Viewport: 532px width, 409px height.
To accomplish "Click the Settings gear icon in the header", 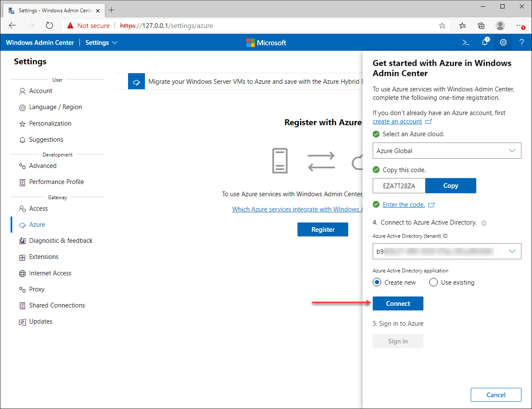I will [x=503, y=42].
